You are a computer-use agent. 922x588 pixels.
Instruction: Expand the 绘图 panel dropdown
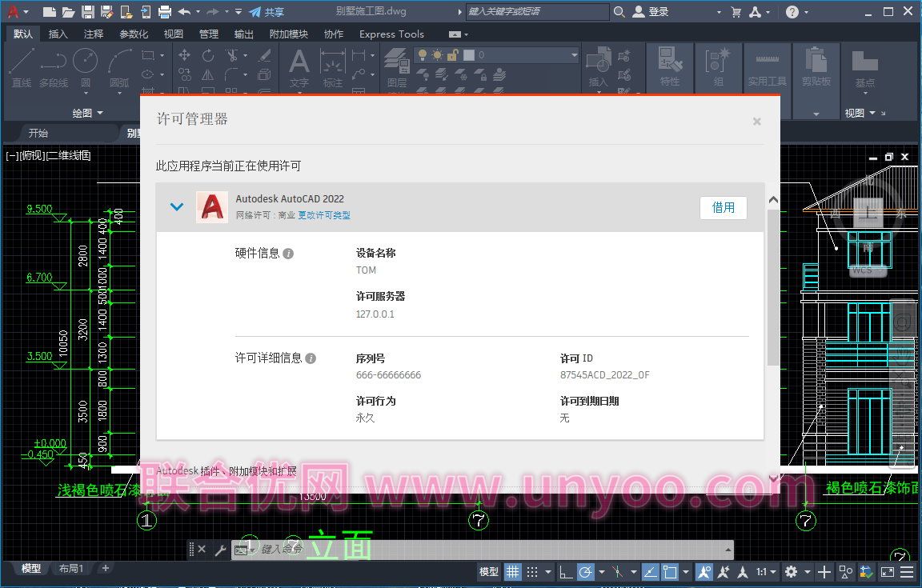coord(87,113)
